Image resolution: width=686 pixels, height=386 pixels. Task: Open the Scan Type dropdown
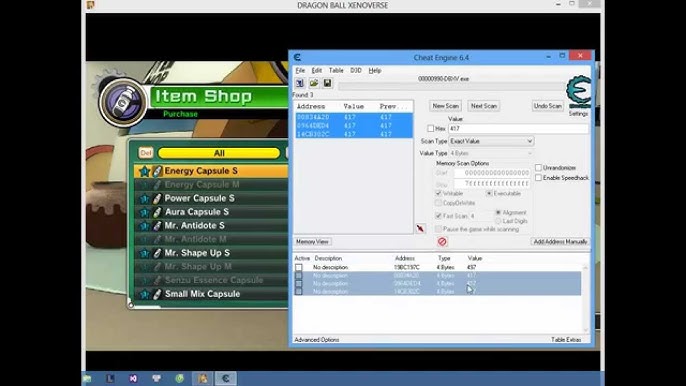click(491, 141)
